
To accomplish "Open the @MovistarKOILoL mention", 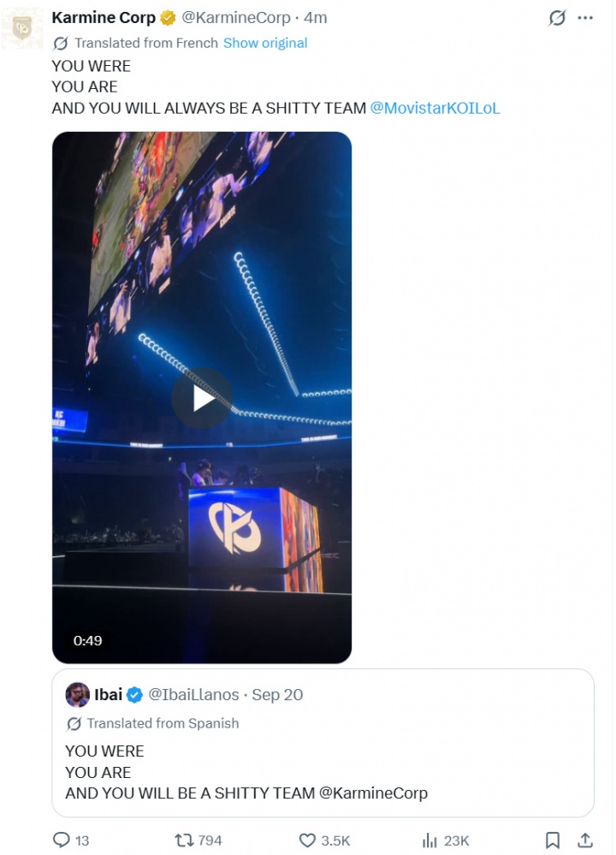I will tap(435, 108).
